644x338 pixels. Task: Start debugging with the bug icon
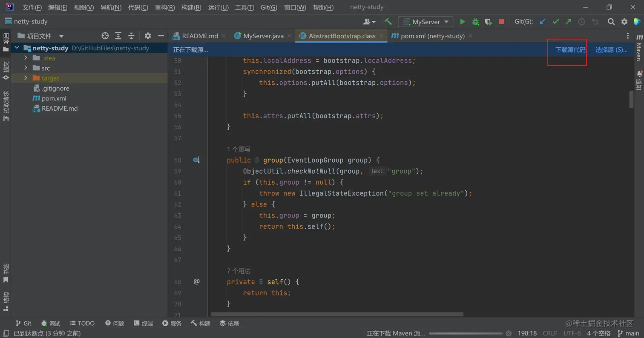pyautogui.click(x=475, y=22)
